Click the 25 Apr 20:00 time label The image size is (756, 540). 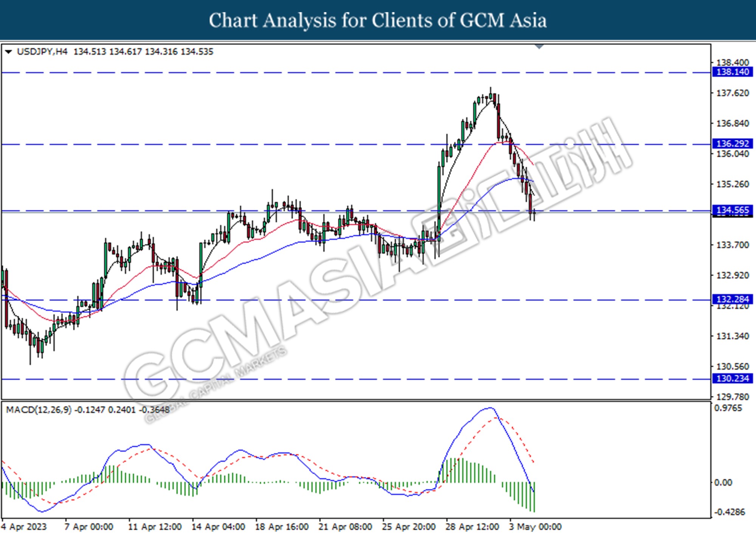409,527
